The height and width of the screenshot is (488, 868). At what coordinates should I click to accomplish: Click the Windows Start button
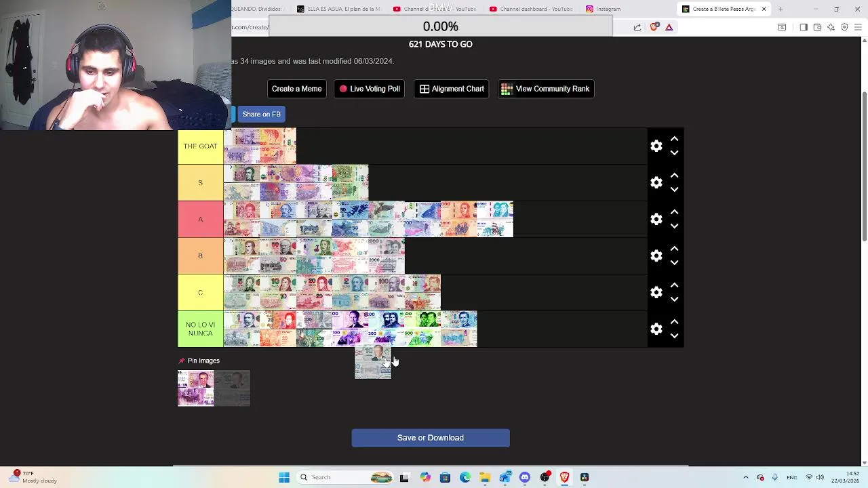point(284,477)
